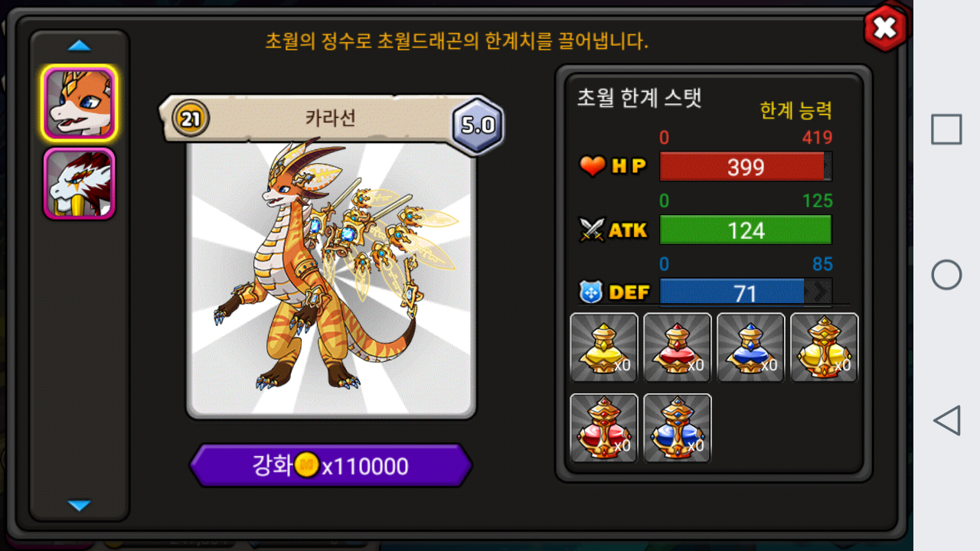Tap the green ATK bar showing 124
This screenshot has height=551, width=980.
pyautogui.click(x=746, y=230)
